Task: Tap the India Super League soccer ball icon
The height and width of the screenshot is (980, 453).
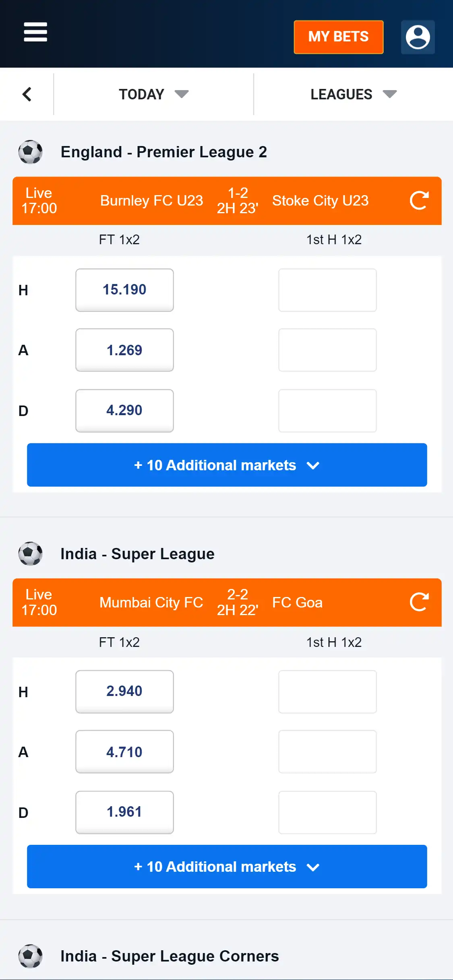Action: click(30, 554)
